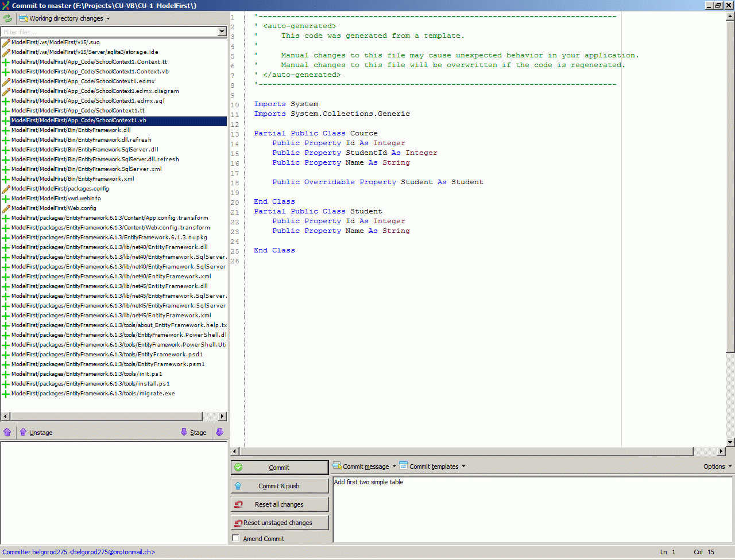The width and height of the screenshot is (735, 560).
Task: Click inside the Filter files field
Action: (x=110, y=32)
